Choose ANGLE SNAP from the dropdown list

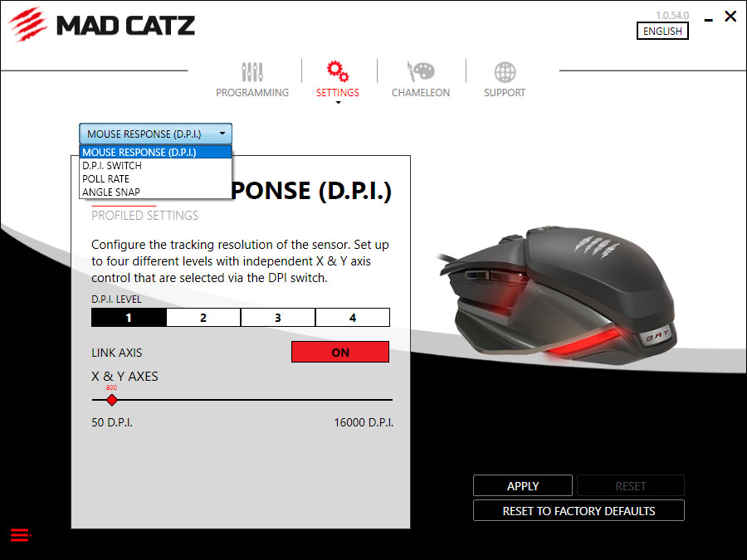tap(156, 192)
